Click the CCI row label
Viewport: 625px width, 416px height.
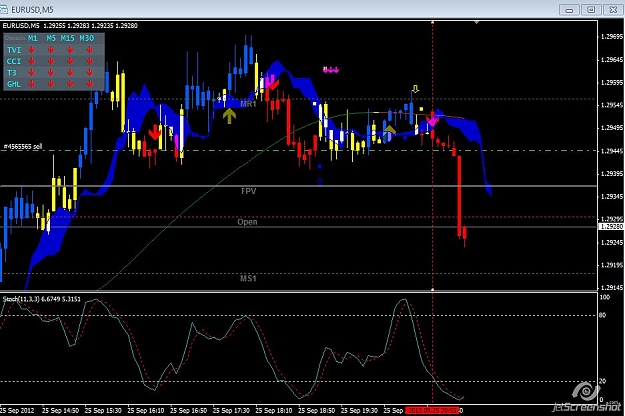[x=14, y=61]
